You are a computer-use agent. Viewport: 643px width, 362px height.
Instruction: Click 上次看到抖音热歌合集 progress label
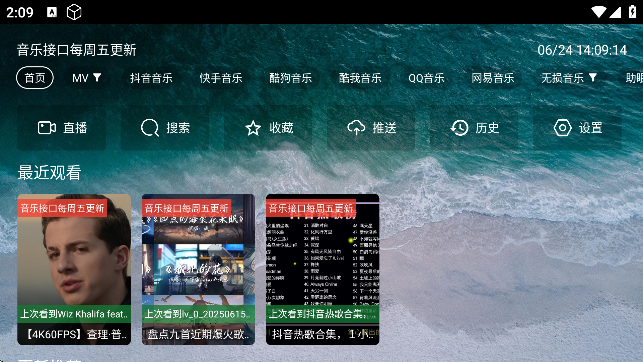coord(323,314)
